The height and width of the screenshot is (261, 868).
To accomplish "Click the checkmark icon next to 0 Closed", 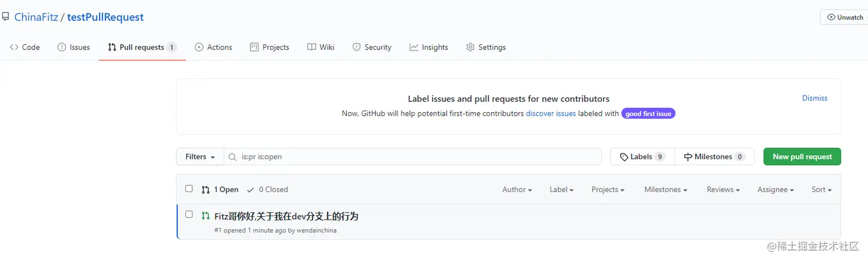I will [x=250, y=189].
